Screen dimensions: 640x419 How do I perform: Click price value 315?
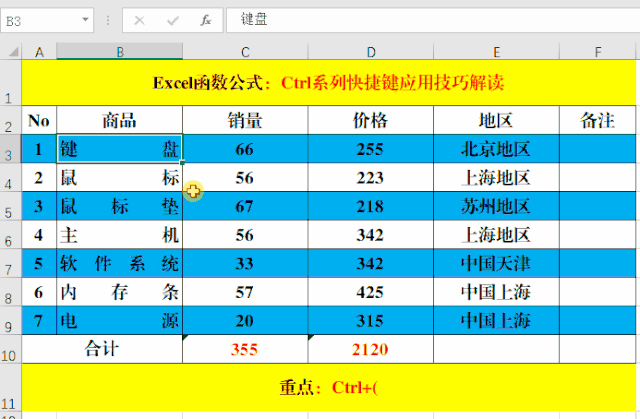pos(371,320)
